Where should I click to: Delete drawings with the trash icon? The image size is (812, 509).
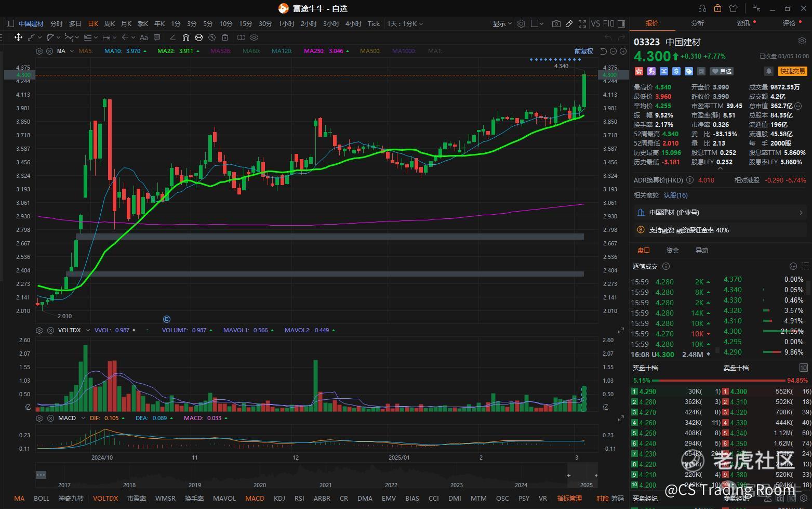[x=225, y=37]
